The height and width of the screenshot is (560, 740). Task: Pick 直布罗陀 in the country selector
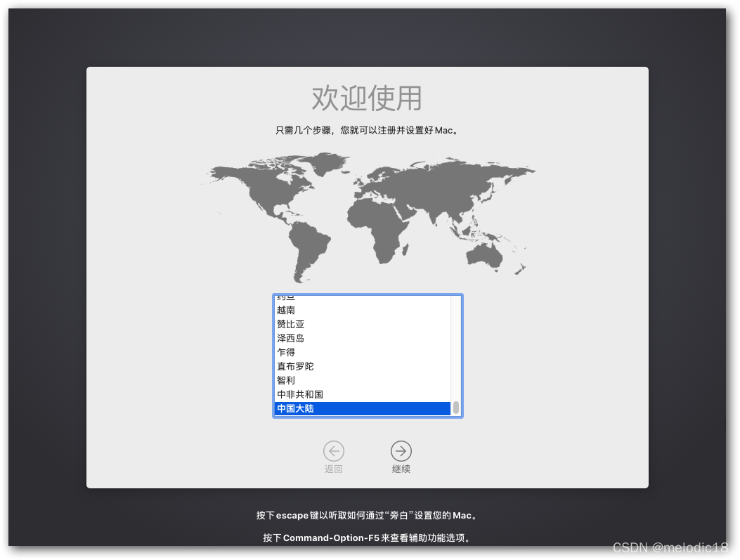(x=295, y=366)
